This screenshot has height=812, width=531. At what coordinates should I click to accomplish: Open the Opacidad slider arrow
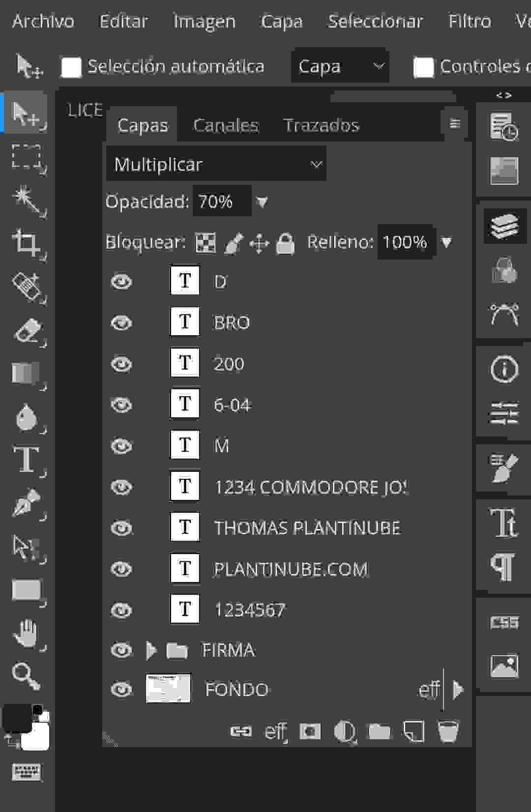pos(262,202)
